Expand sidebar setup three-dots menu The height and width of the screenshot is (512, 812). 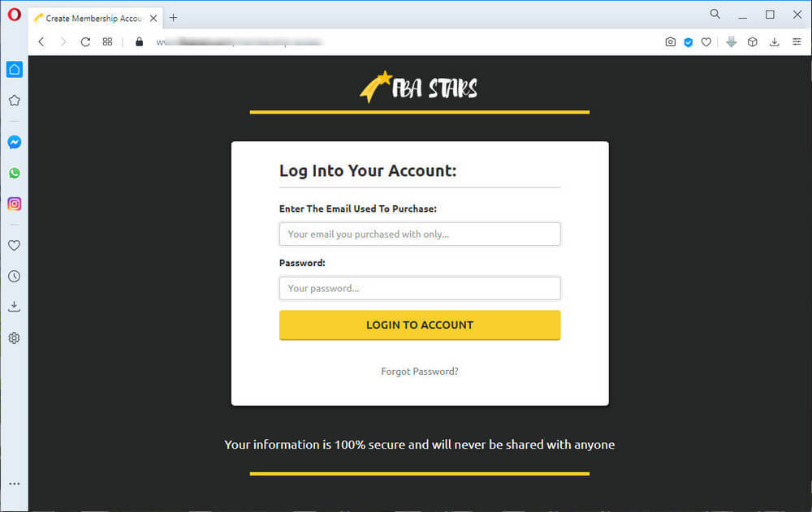(x=15, y=484)
